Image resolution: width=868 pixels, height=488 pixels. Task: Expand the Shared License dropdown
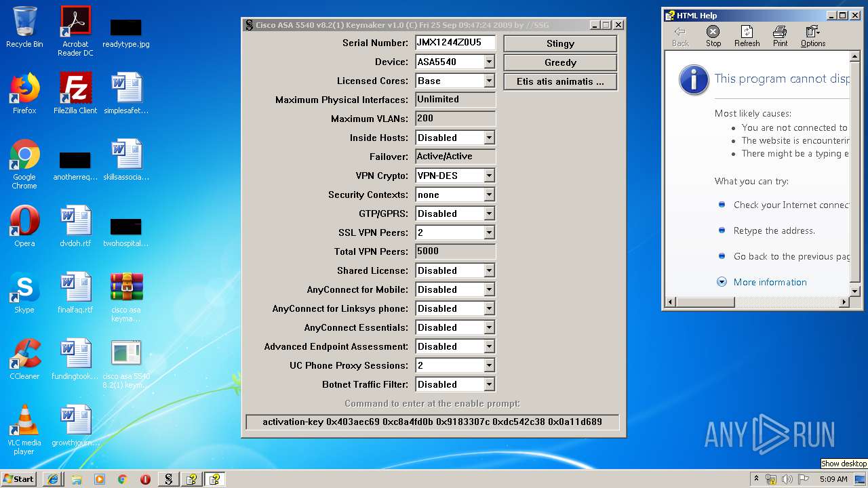pos(490,270)
